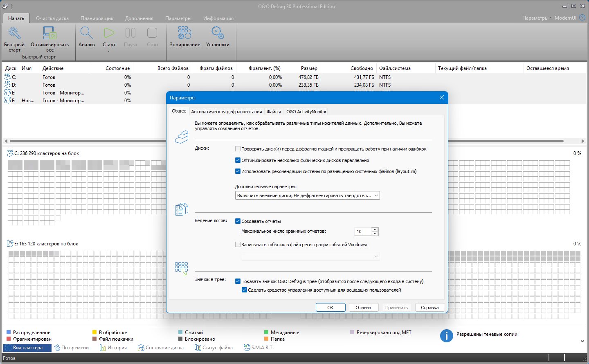Image resolution: width=589 pixels, height=364 pixels.
Task: Enable disk check before defragmentation checkbox
Action: [238, 149]
